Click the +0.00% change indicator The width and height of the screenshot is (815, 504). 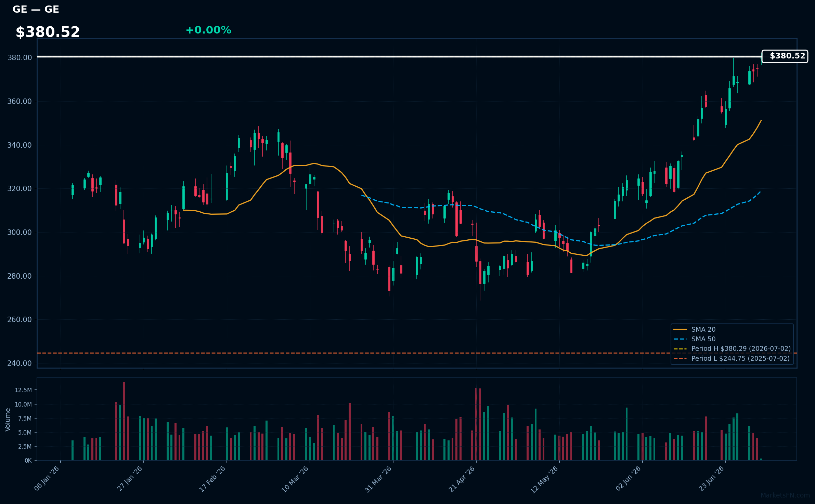point(208,30)
